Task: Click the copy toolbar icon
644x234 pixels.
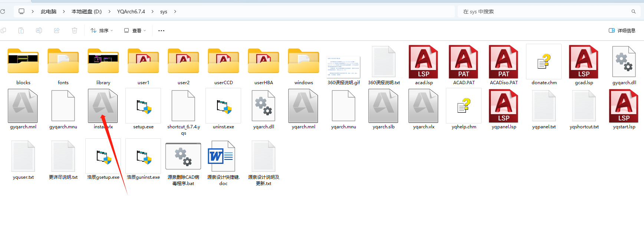Action: (x=3, y=30)
